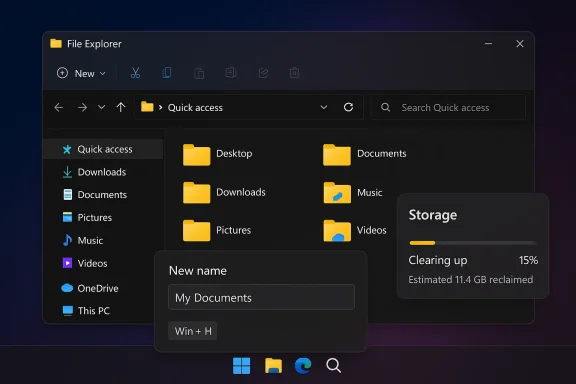Image resolution: width=576 pixels, height=384 pixels.
Task: Select the Desktop folder
Action: (x=217, y=154)
